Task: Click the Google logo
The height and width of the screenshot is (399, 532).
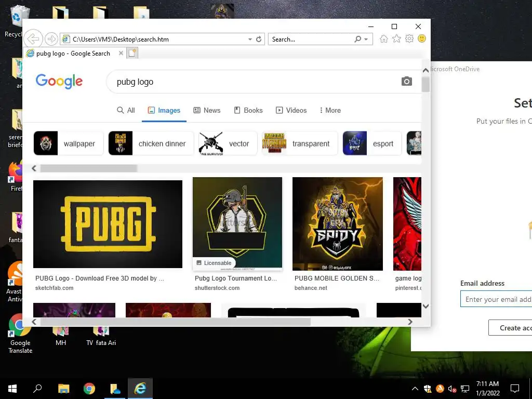Action: [59, 81]
